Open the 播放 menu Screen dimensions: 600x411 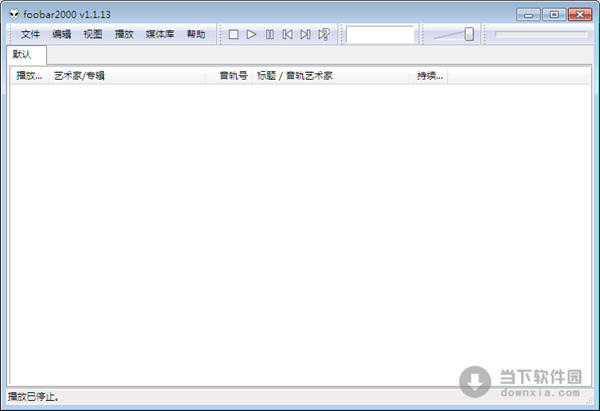(x=124, y=34)
